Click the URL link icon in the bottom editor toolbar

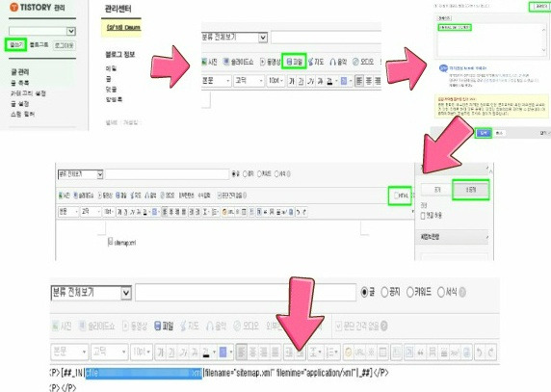tap(359, 352)
